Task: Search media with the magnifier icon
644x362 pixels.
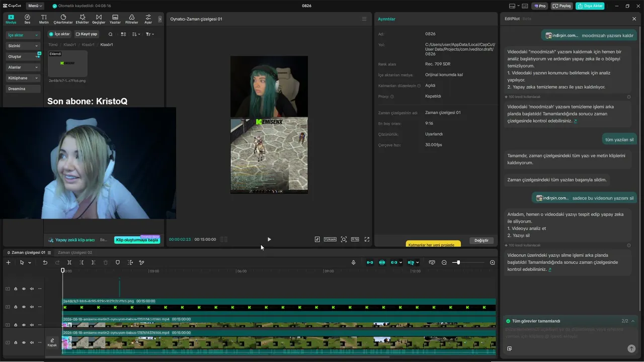Action: 111,34
